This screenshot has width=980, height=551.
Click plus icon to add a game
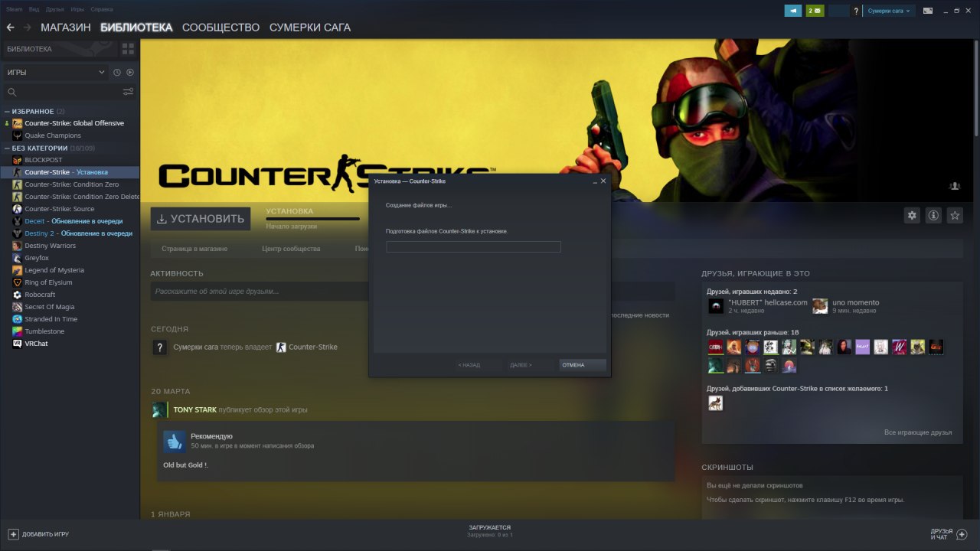click(x=13, y=534)
